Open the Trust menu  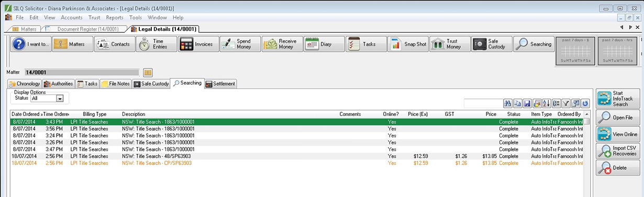click(x=95, y=18)
